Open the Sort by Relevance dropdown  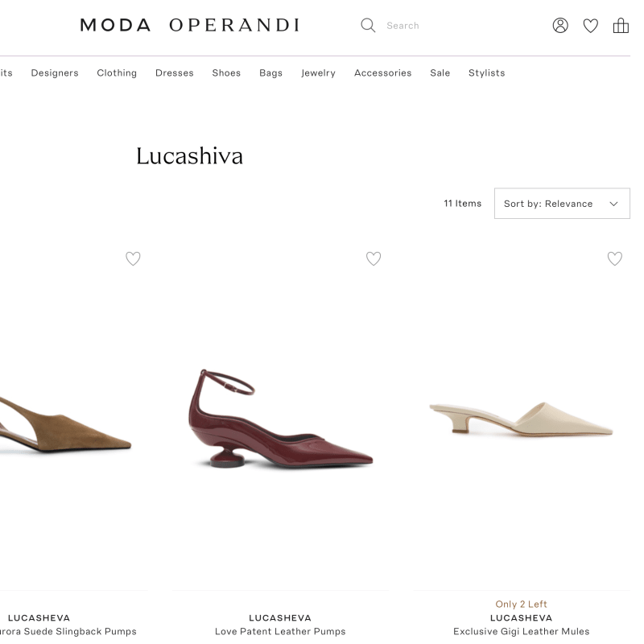pyautogui.click(x=562, y=204)
